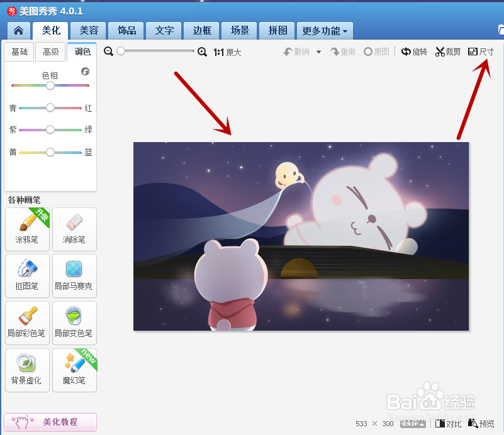Go to the home tab icon
The image size is (504, 435).
[x=19, y=31]
